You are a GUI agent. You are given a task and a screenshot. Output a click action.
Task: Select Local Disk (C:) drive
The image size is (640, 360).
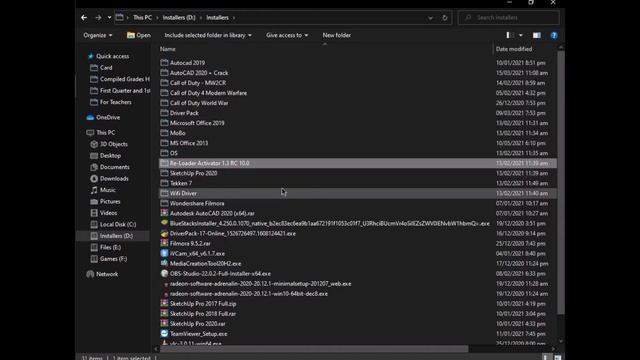(x=118, y=224)
